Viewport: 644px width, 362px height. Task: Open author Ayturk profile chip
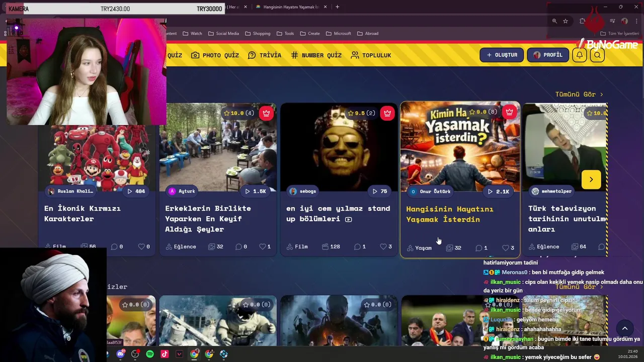pos(183,191)
